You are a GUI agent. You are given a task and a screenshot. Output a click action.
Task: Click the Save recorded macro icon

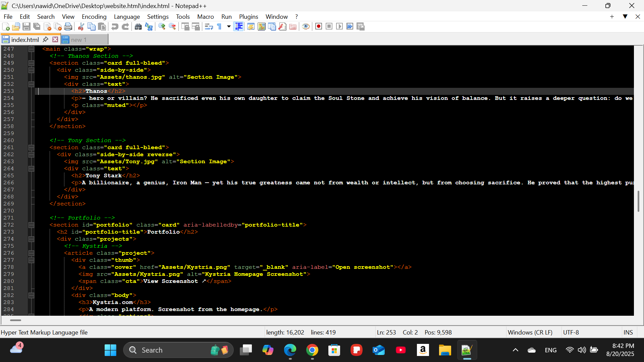[x=361, y=26]
